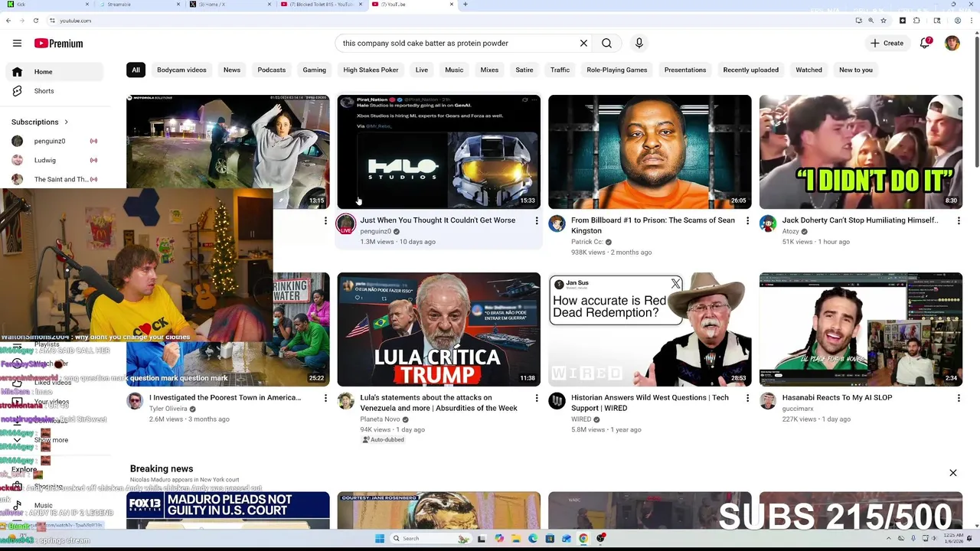Click the magnifier search button
980x551 pixels.
tap(606, 44)
